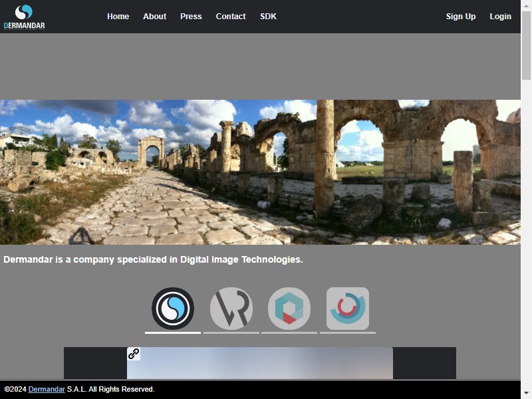Click the scrollbar down arrow
The height and width of the screenshot is (399, 532).
(x=526, y=394)
